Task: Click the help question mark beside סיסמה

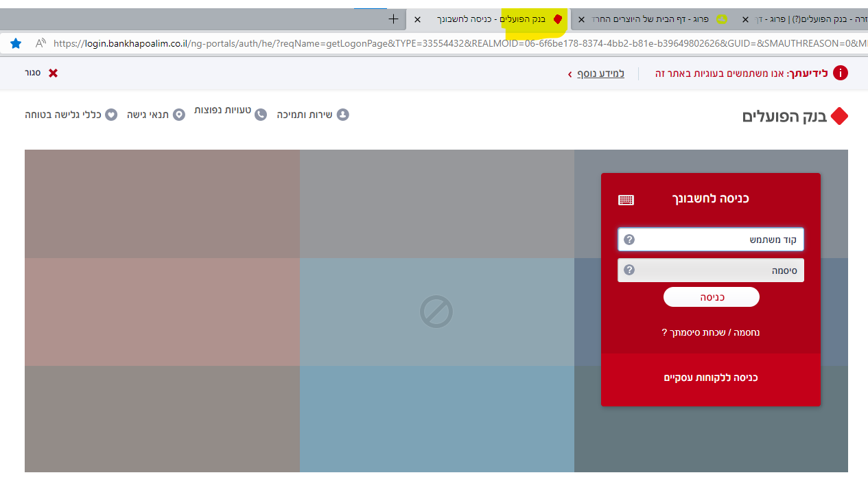Action: [629, 270]
